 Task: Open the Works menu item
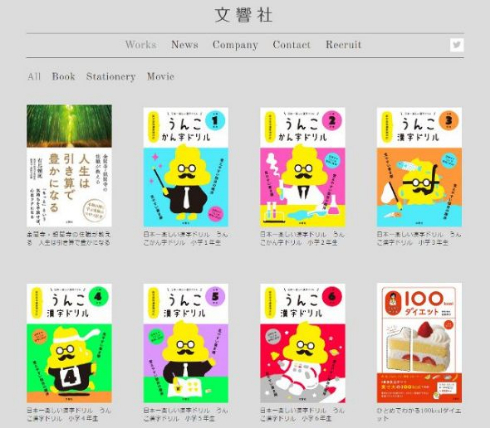[141, 45]
